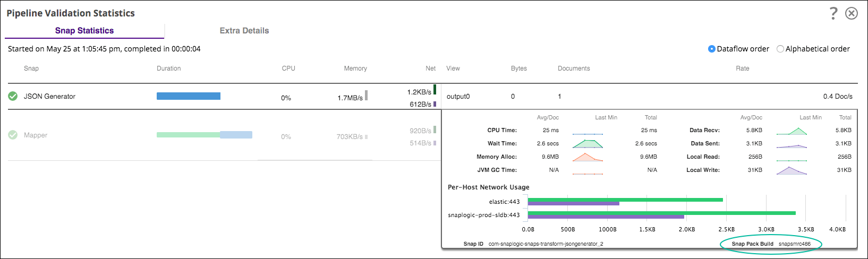Click the Memory Alloc sparkline chart
This screenshot has height=259, width=868.
(x=588, y=157)
